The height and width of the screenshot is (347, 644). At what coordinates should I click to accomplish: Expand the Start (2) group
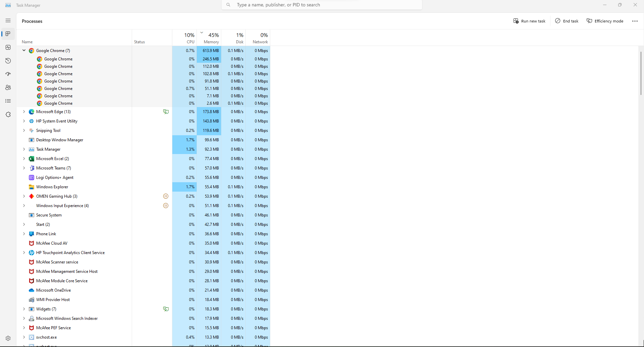[x=24, y=225]
